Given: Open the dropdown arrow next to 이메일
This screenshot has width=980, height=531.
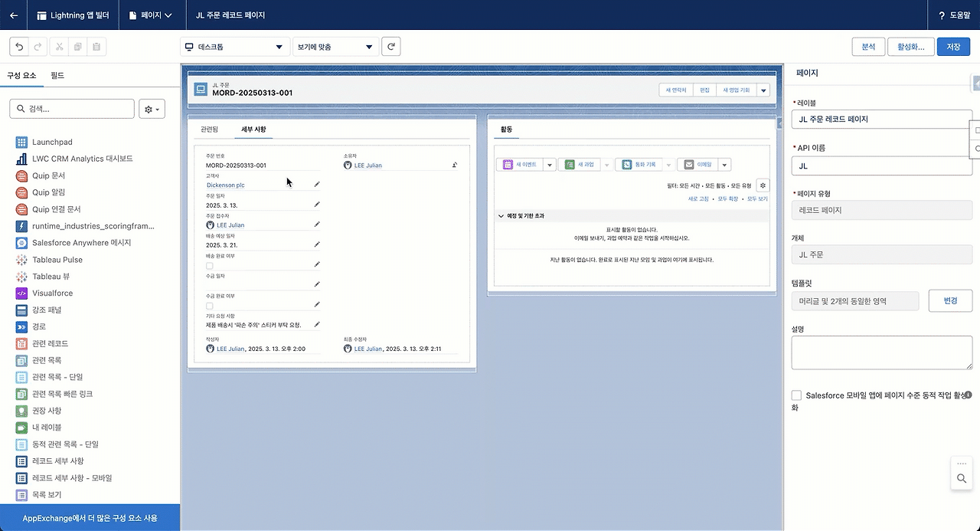Looking at the screenshot, I should click(x=724, y=165).
